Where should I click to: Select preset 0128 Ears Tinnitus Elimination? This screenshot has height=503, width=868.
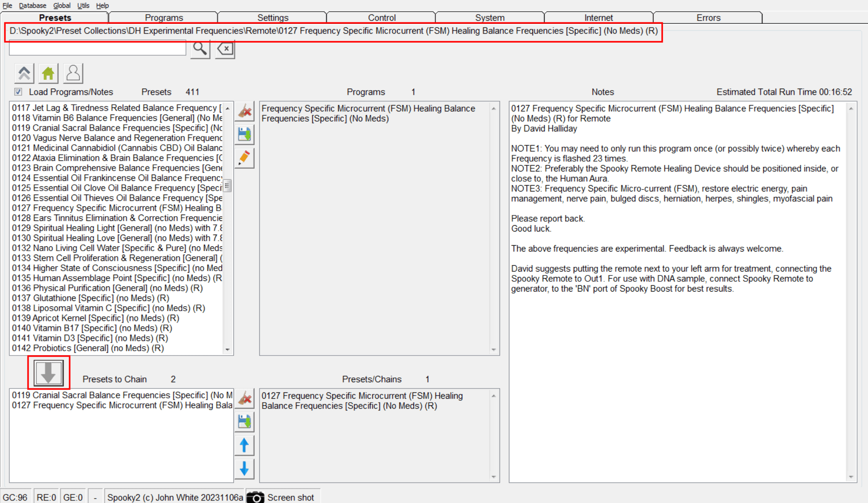(117, 218)
